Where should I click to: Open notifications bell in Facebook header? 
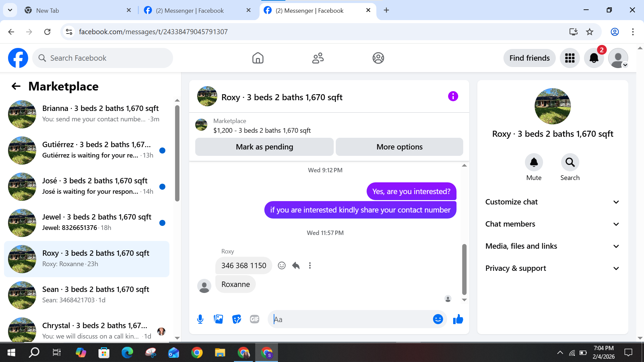[594, 58]
